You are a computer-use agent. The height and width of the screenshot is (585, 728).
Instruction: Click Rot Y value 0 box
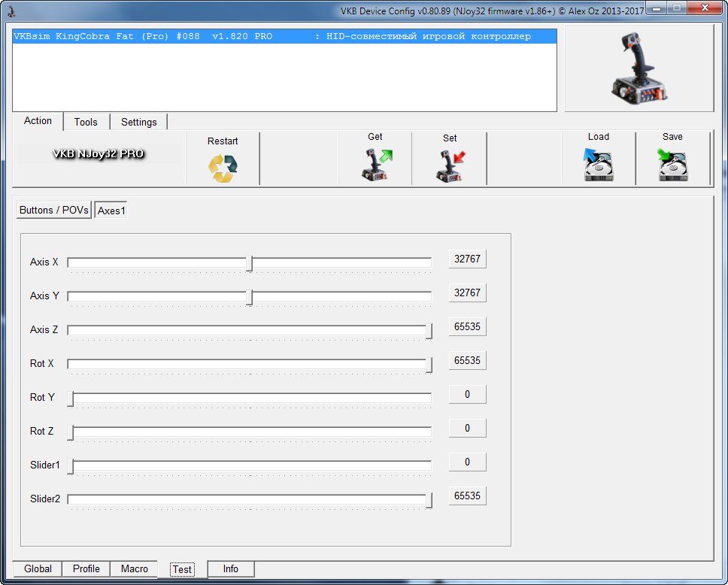pyautogui.click(x=467, y=395)
